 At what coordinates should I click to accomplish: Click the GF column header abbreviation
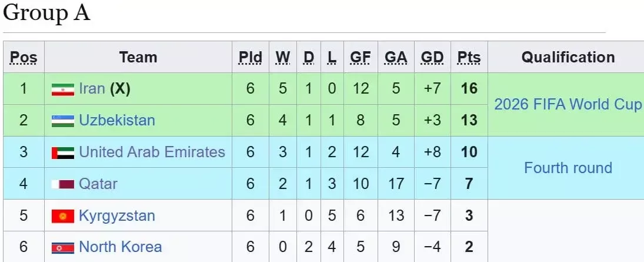click(361, 58)
